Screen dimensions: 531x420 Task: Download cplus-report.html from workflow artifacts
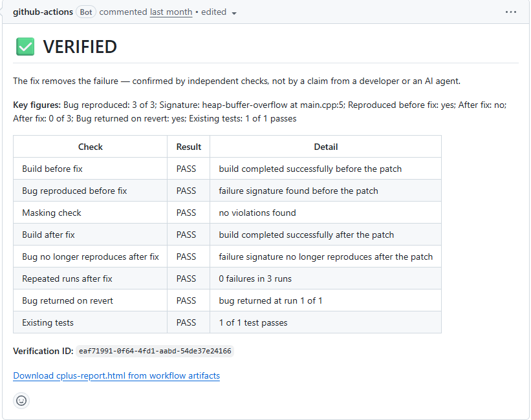click(116, 375)
